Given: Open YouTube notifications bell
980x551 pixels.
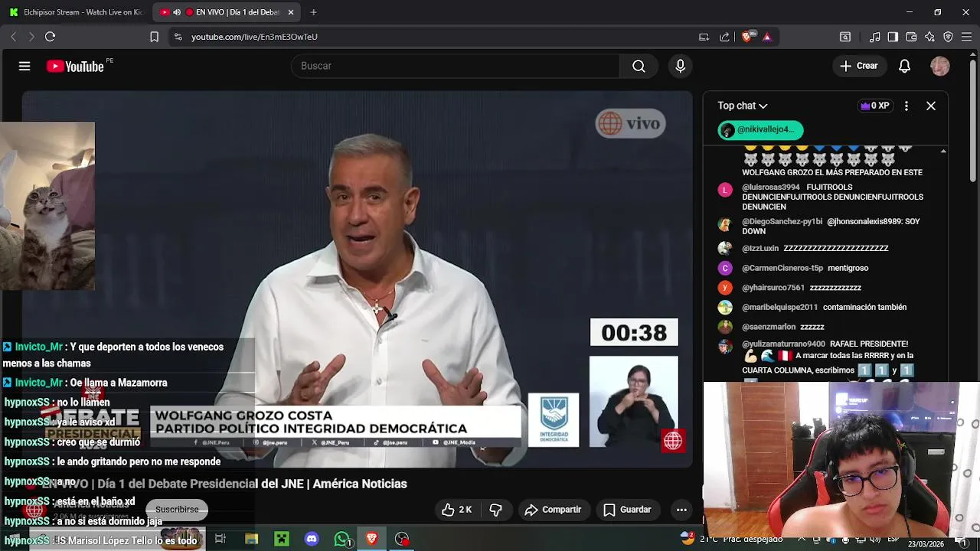Looking at the screenshot, I should point(904,66).
